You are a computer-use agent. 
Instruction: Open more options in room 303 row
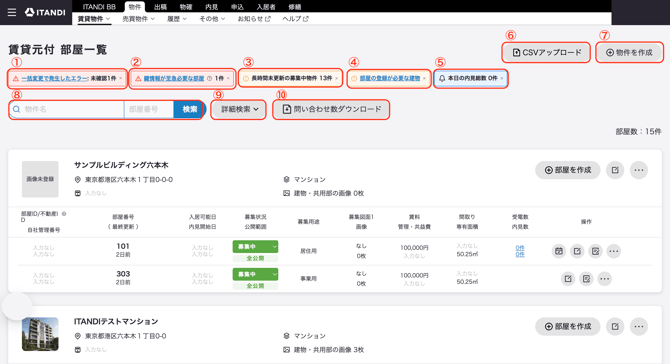tap(605, 279)
